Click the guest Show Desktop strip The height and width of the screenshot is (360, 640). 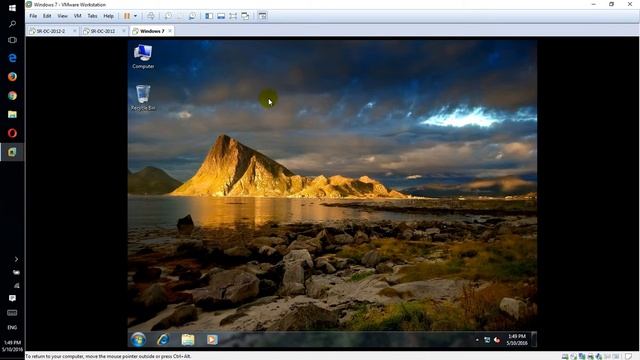pyautogui.click(x=533, y=340)
